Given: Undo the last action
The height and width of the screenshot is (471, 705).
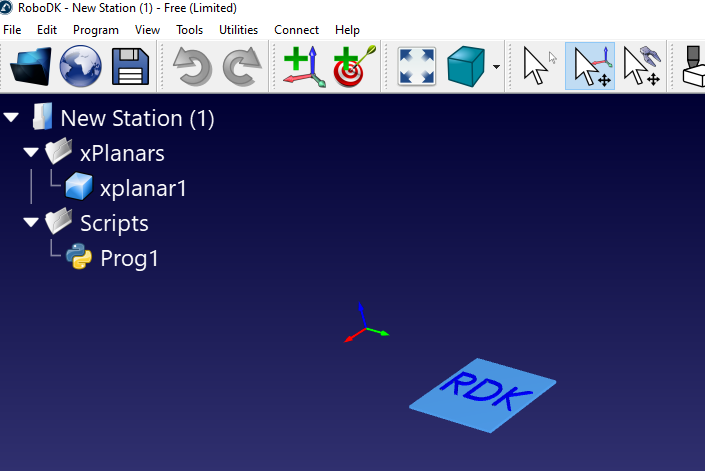Looking at the screenshot, I should 192,67.
